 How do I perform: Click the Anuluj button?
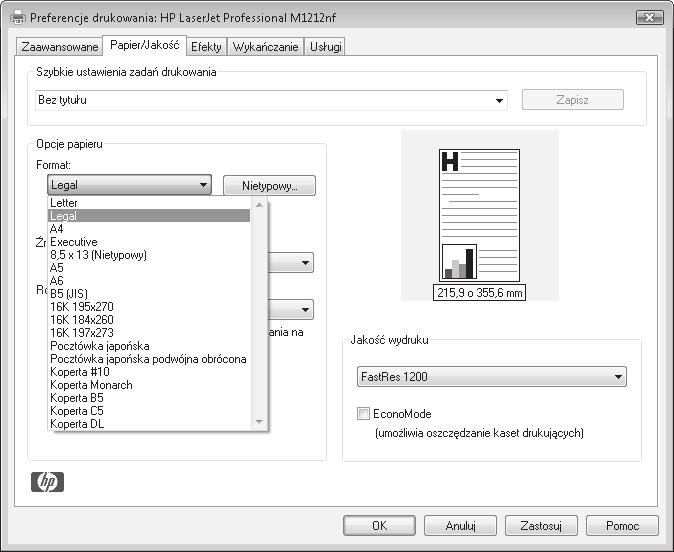[x=460, y=526]
